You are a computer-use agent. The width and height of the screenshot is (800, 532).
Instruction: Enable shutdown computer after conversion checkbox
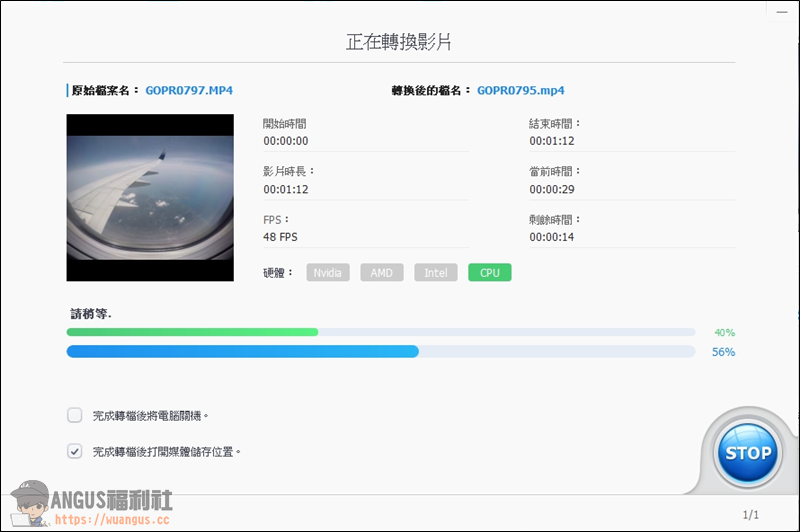(x=74, y=415)
